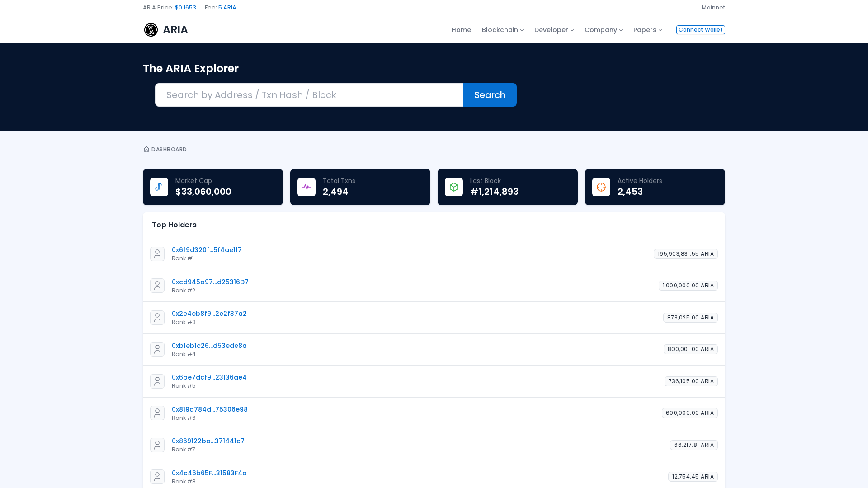Click the Total Txns activity pulse icon
The image size is (868, 488).
point(306,187)
